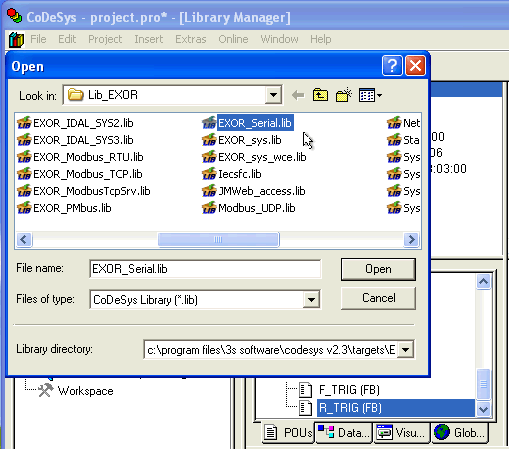Expand the Library directory dropdown

pyautogui.click(x=406, y=350)
